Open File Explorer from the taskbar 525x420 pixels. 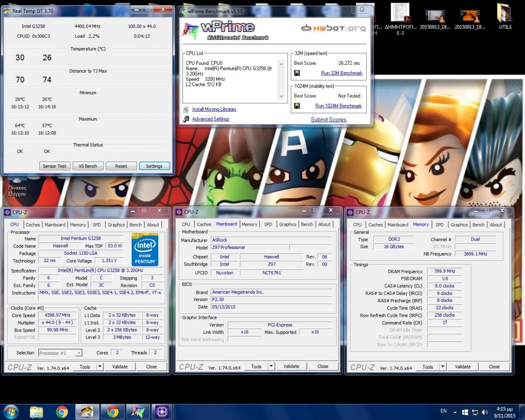click(36, 412)
